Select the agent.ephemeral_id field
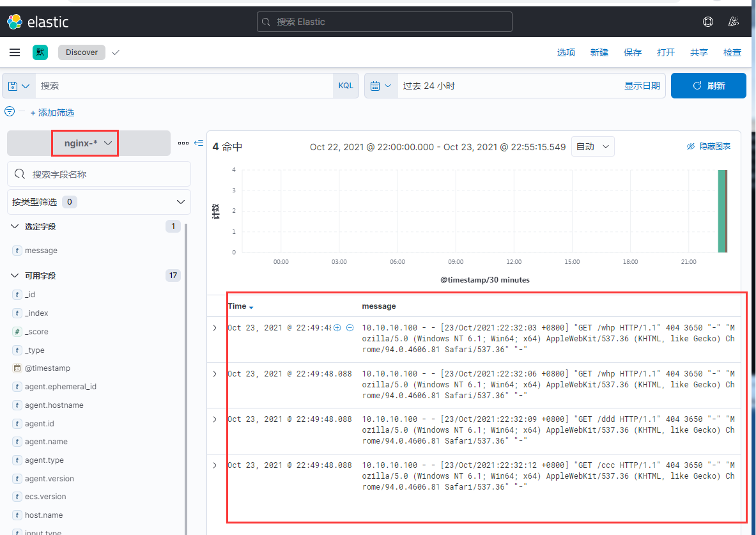756x535 pixels. pos(61,387)
